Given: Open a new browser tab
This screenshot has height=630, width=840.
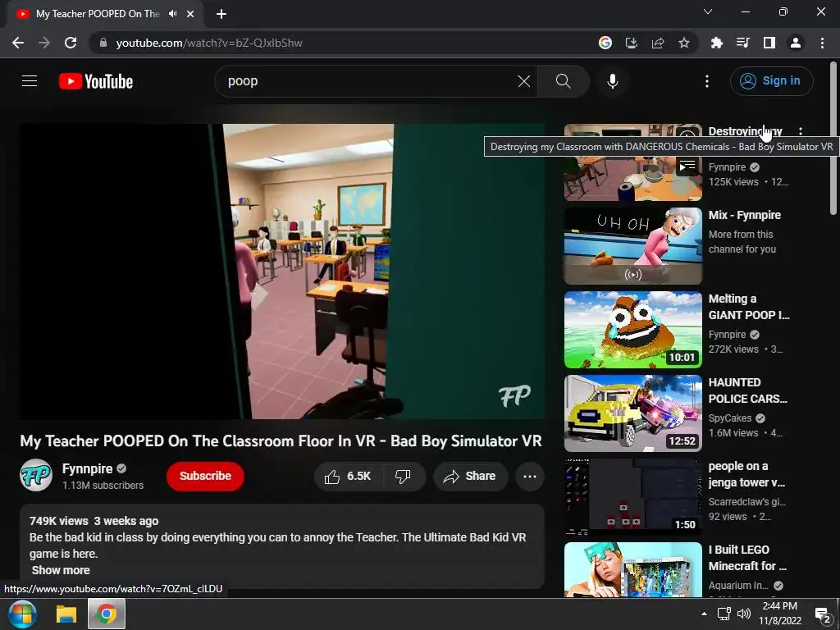Looking at the screenshot, I should (221, 14).
